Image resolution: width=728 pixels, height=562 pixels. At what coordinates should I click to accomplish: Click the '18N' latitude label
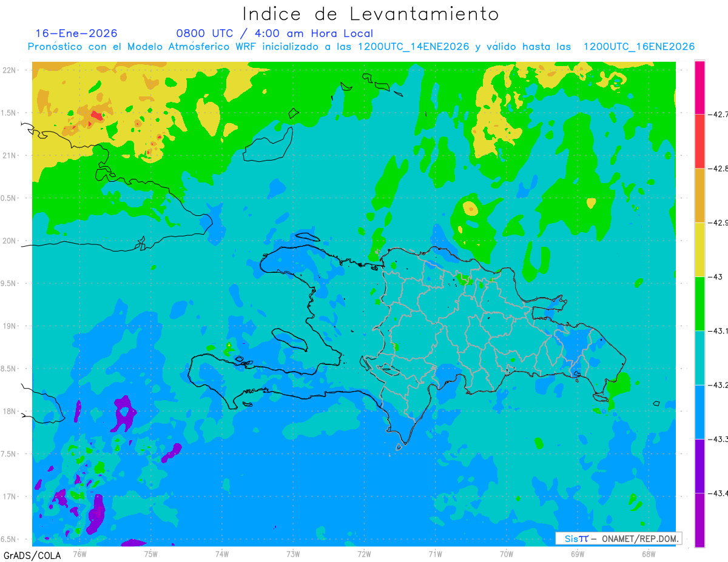9,411
